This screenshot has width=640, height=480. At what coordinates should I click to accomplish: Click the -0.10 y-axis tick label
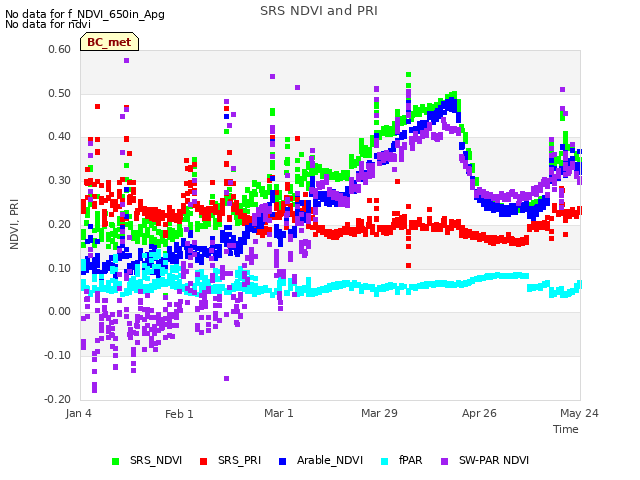(58, 355)
